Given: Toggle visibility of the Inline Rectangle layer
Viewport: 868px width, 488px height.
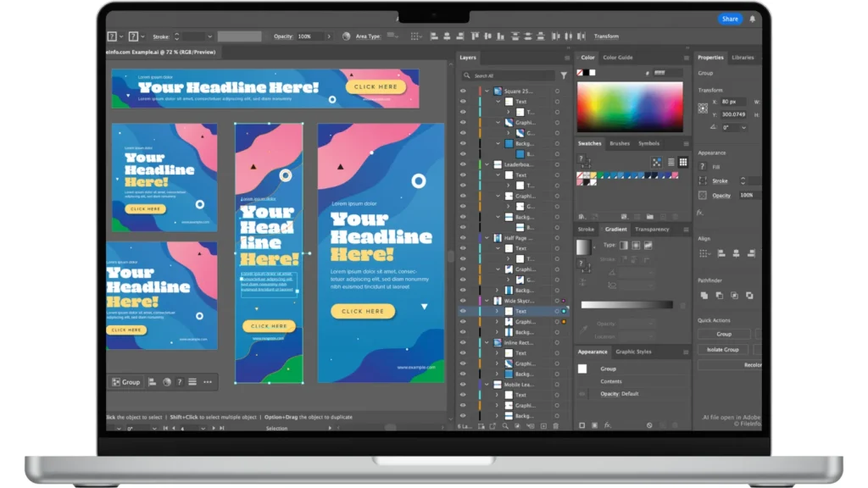Looking at the screenshot, I should (x=463, y=342).
